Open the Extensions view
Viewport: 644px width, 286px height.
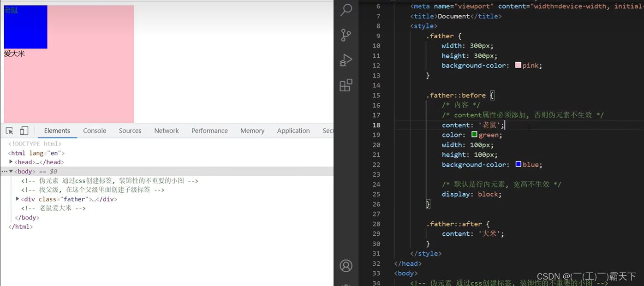(x=346, y=85)
